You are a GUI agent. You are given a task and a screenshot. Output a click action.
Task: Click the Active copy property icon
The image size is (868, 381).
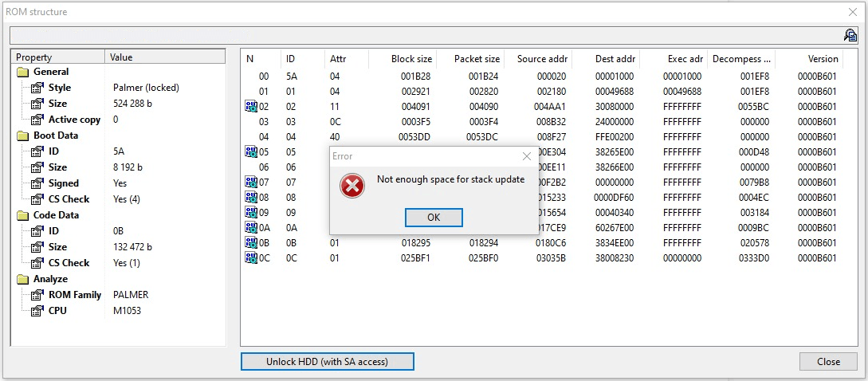coord(37,120)
